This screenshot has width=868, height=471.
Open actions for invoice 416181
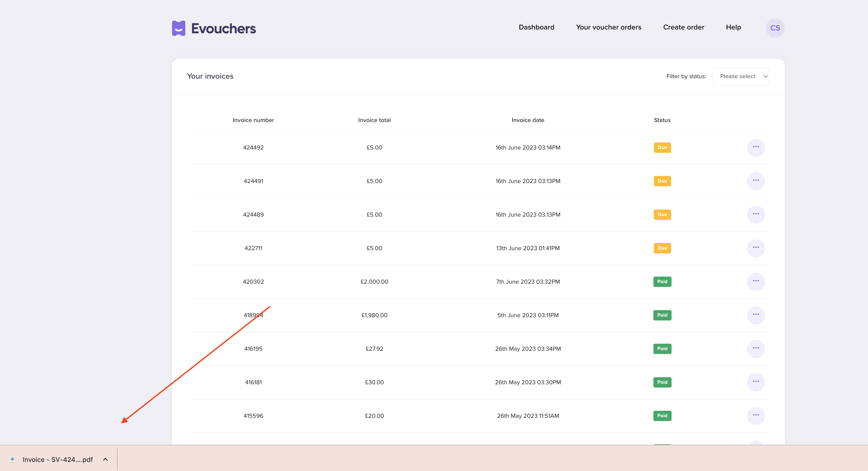756,382
